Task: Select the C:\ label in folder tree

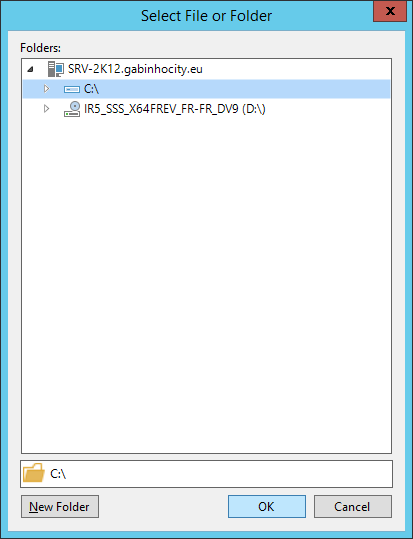Action: 91,89
